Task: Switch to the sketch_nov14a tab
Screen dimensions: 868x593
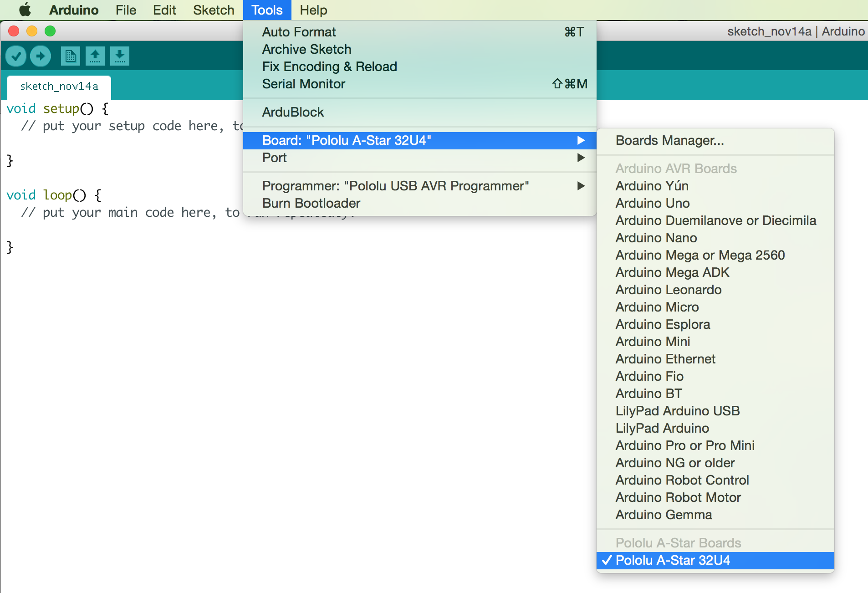Action: (x=59, y=87)
